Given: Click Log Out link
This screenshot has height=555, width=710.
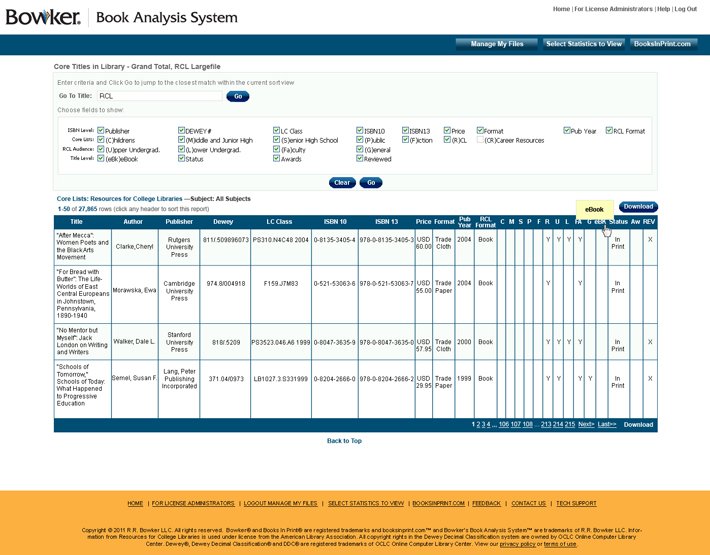Looking at the screenshot, I should coord(686,9).
